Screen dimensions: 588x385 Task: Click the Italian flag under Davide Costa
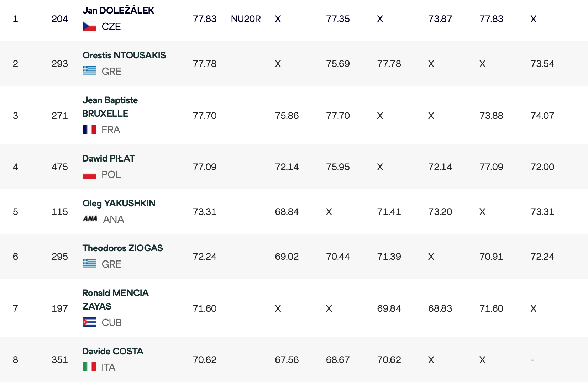pyautogui.click(x=89, y=367)
